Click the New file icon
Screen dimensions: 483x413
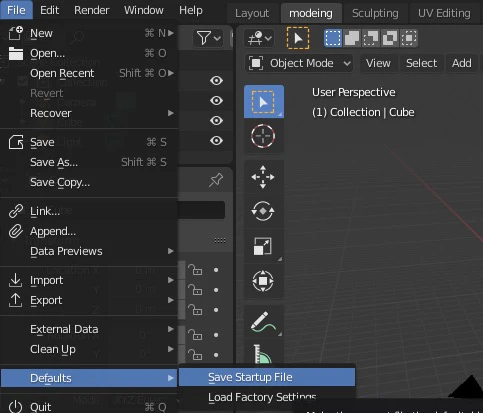click(x=16, y=33)
